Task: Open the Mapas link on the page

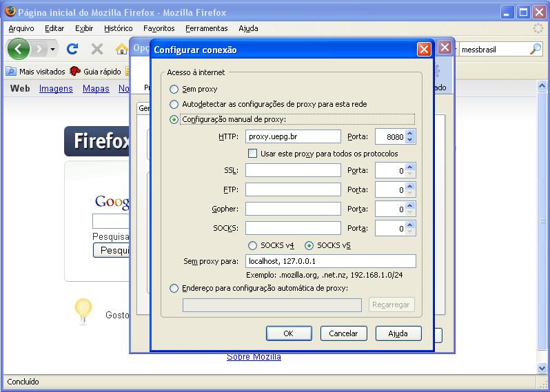Action: pyautogui.click(x=96, y=88)
